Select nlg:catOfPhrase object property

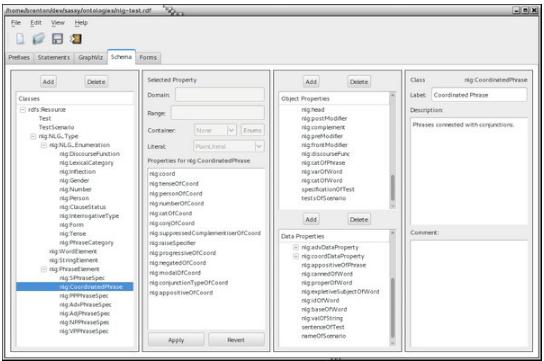(x=323, y=163)
